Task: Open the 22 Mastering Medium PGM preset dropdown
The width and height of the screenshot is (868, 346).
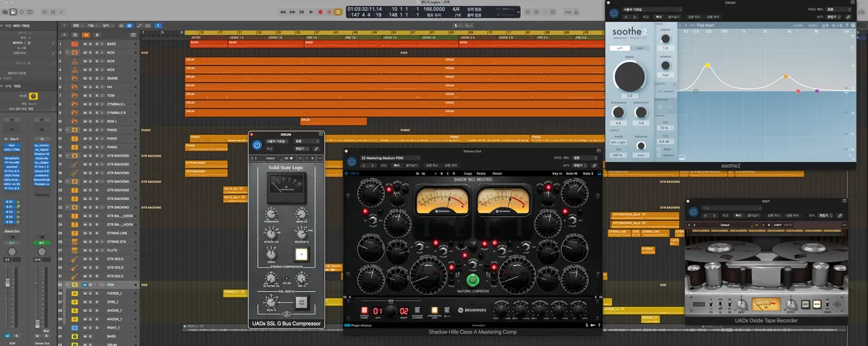Action: pos(391,158)
